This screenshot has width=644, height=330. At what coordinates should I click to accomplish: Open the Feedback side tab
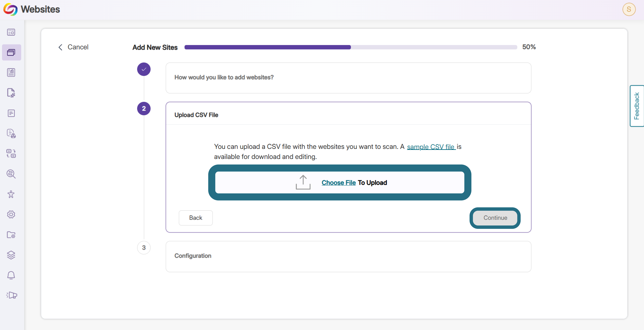click(x=637, y=106)
